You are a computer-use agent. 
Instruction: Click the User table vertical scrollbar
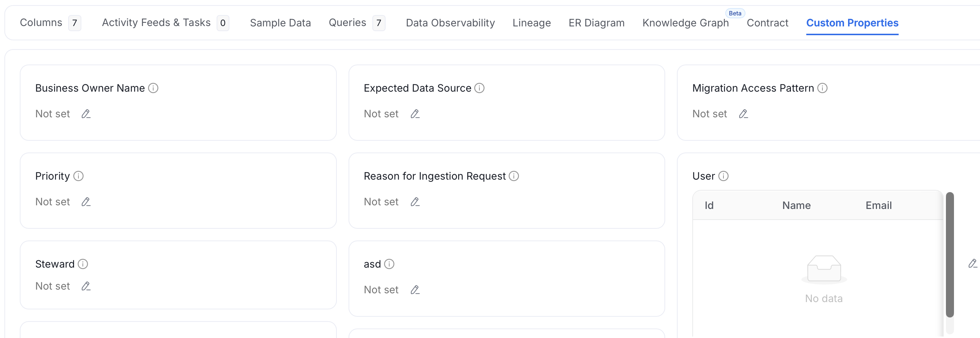pos(950,255)
